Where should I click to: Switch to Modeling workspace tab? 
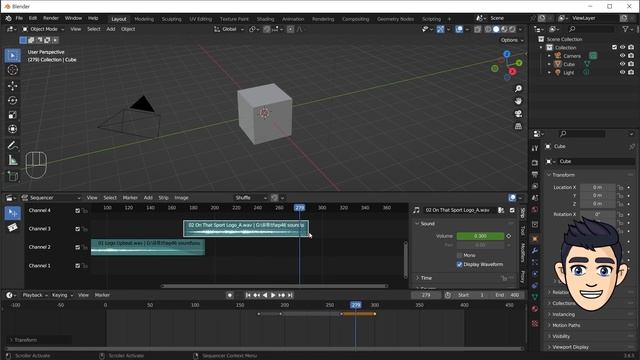(x=144, y=19)
